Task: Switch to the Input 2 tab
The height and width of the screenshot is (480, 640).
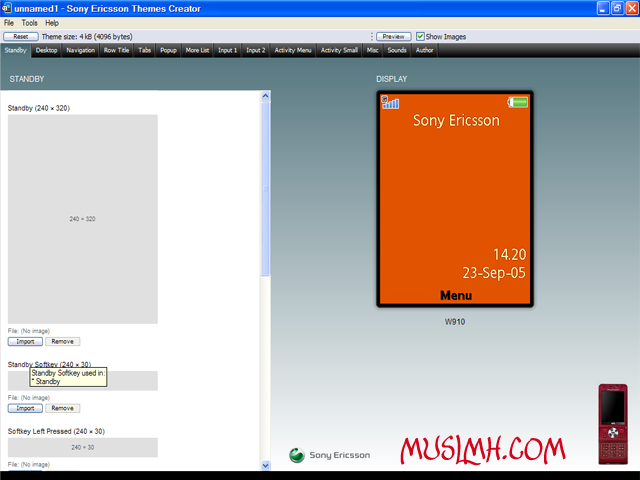Action: tap(256, 50)
